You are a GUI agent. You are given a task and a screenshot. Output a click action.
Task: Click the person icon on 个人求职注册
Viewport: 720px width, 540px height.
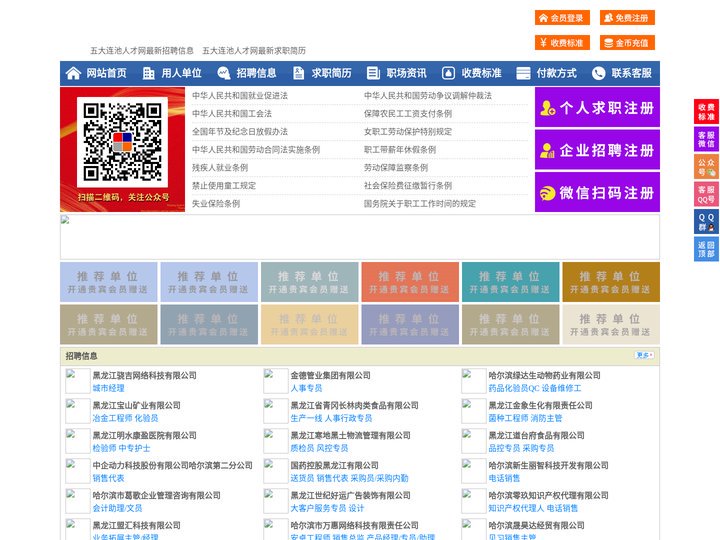pos(547,108)
